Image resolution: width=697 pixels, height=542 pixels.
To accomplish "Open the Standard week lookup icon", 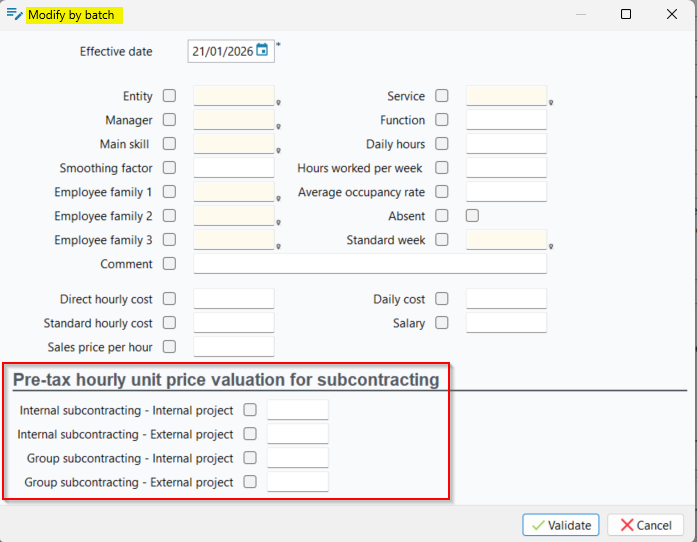I will (x=552, y=246).
